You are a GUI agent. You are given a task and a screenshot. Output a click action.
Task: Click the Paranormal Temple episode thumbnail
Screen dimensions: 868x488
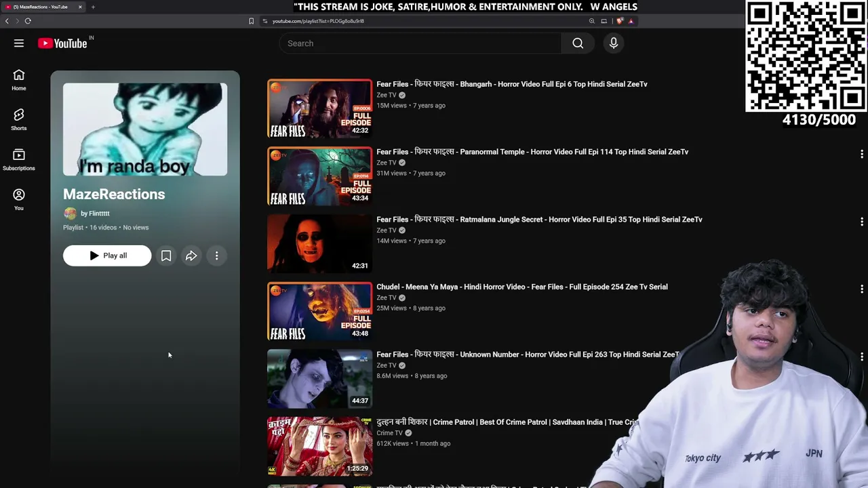coord(319,176)
